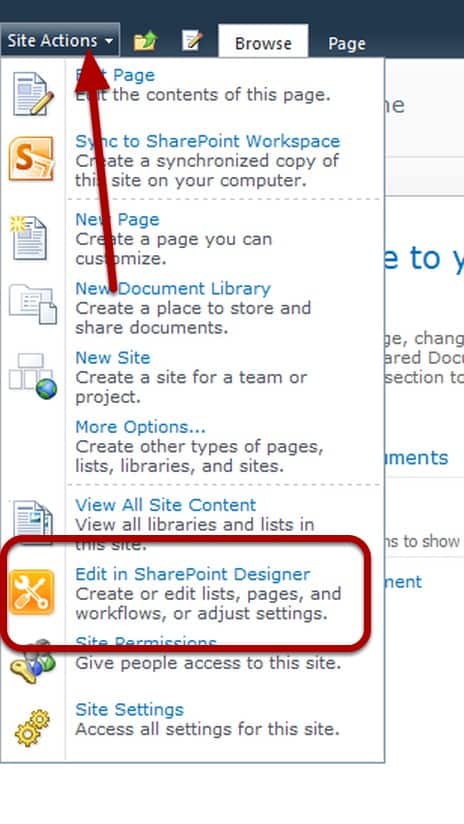This screenshot has height=824, width=464.
Task: Choose Sync to SharePoint Workspace
Action: [208, 141]
